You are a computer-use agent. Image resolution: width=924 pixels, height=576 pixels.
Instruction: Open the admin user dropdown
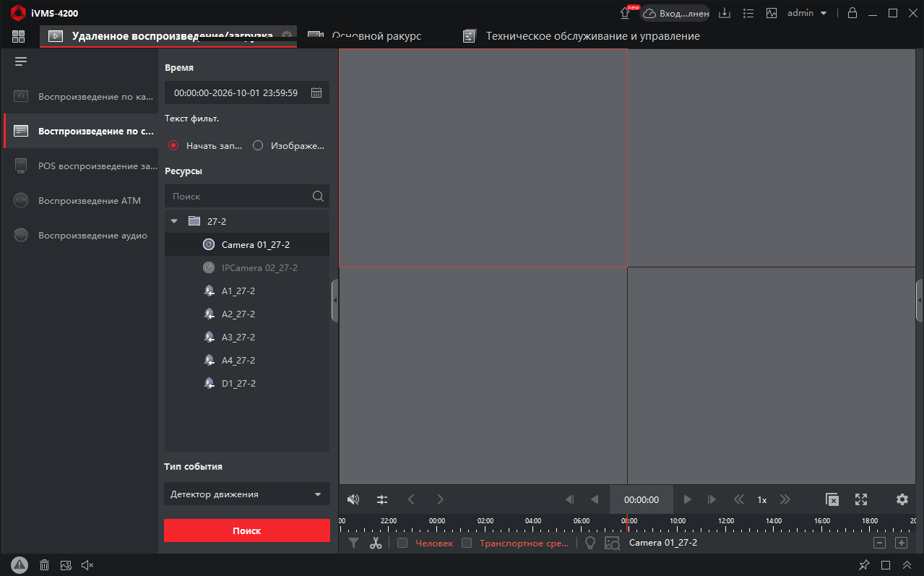pos(807,13)
